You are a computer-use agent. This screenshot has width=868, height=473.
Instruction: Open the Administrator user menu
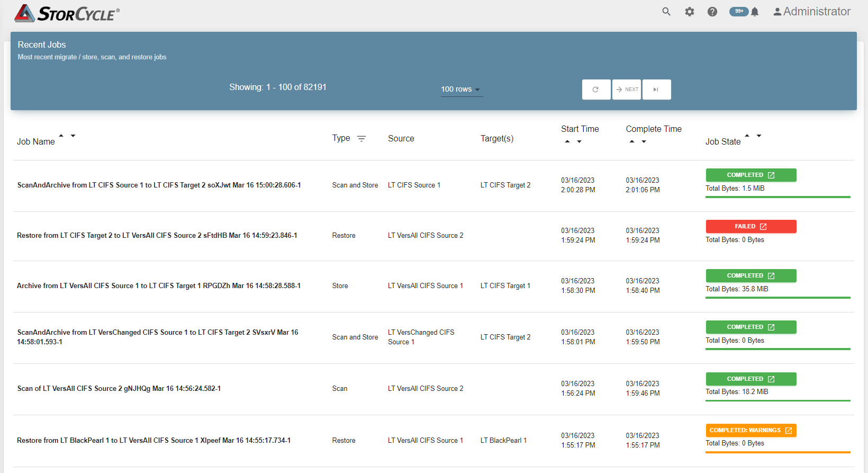point(812,12)
